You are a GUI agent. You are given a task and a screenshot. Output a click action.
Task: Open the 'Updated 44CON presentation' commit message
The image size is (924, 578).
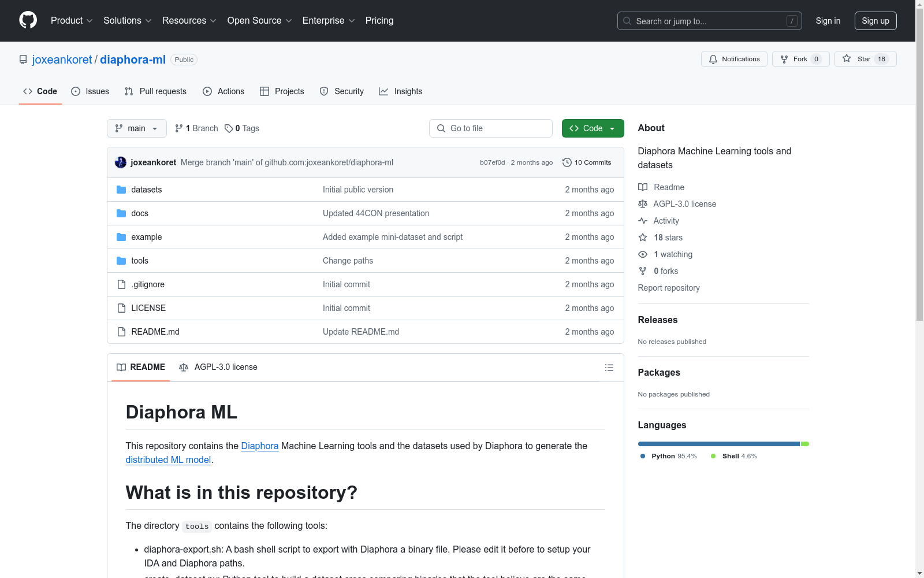376,213
